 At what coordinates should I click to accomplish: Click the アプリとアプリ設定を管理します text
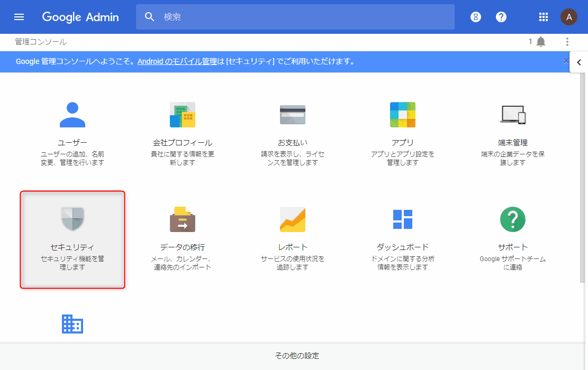click(x=403, y=158)
